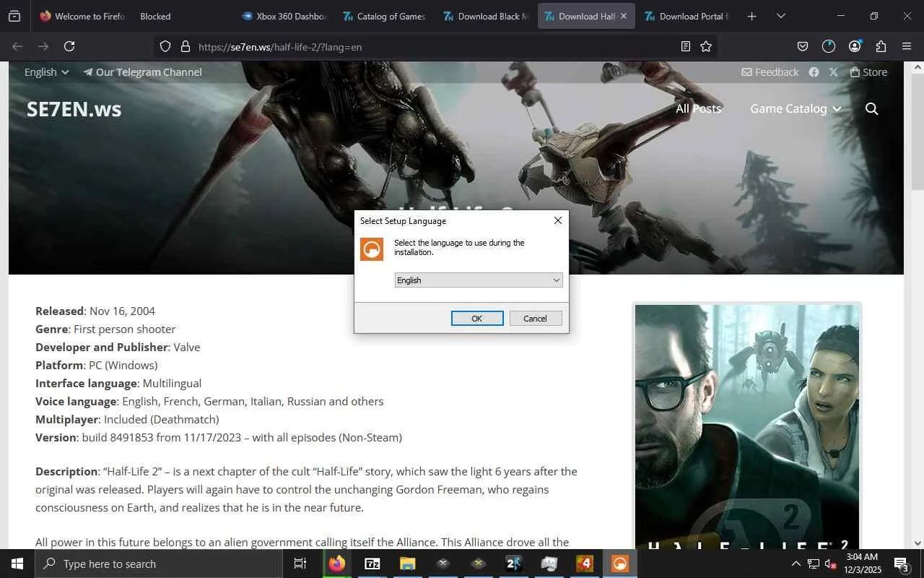Image resolution: width=924 pixels, height=578 pixels.
Task: Open the Extensions puzzle-piece menu
Action: [881, 46]
